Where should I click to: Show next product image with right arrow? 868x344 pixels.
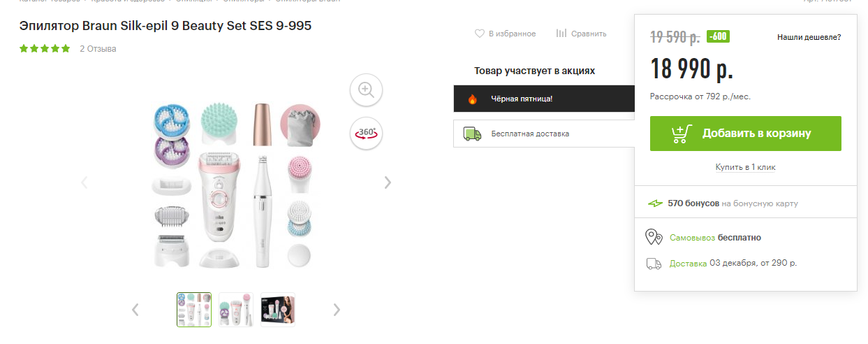(388, 182)
